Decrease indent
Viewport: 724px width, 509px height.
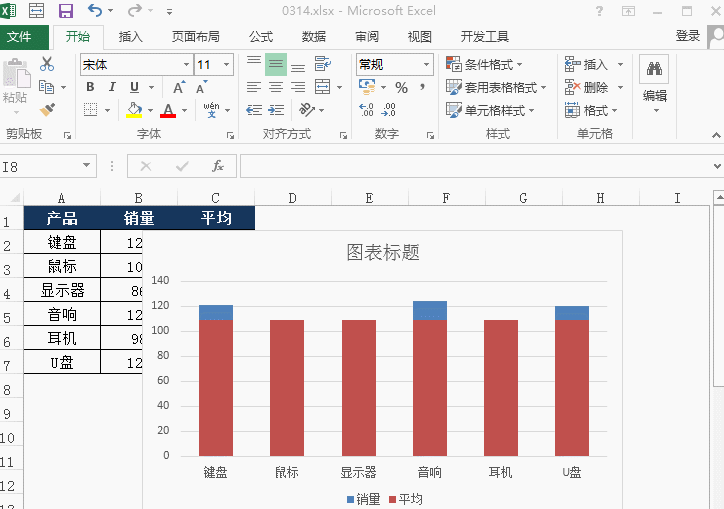pyautogui.click(x=253, y=110)
